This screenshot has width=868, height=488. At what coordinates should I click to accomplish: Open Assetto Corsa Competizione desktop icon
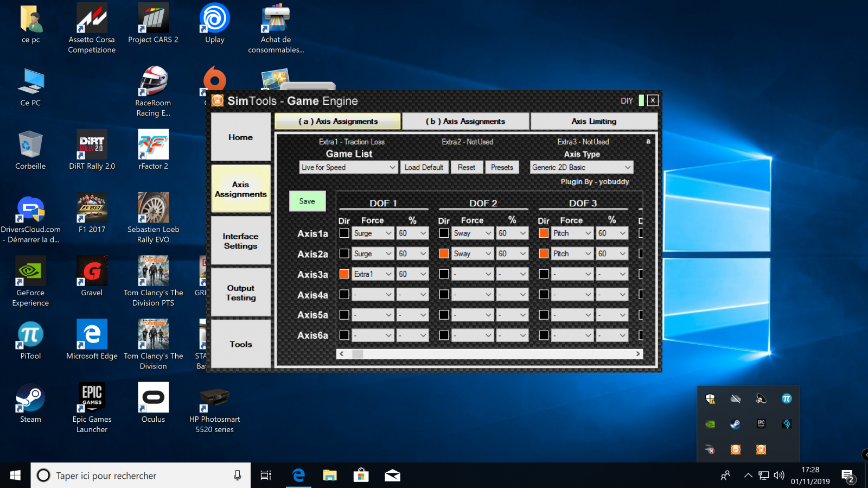pyautogui.click(x=92, y=28)
